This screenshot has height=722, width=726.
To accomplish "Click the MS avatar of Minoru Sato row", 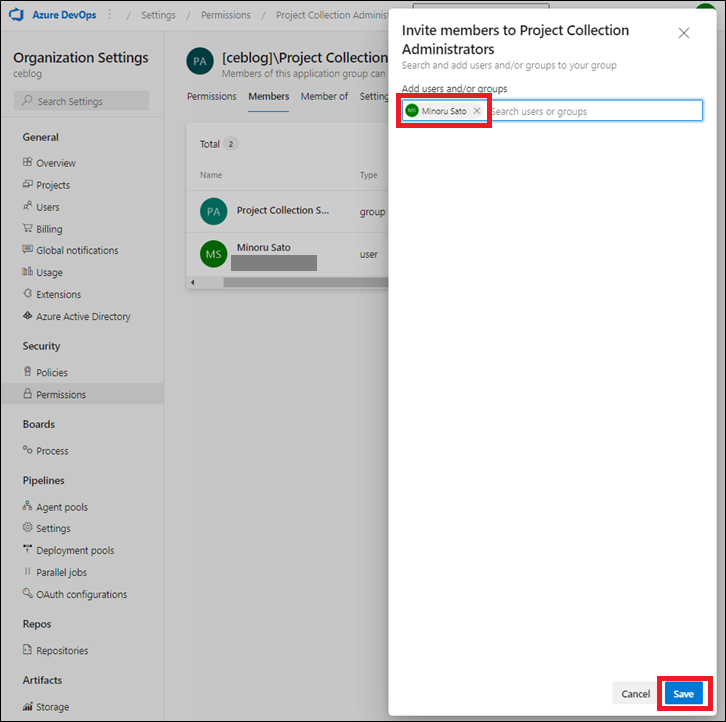I will coord(213,254).
